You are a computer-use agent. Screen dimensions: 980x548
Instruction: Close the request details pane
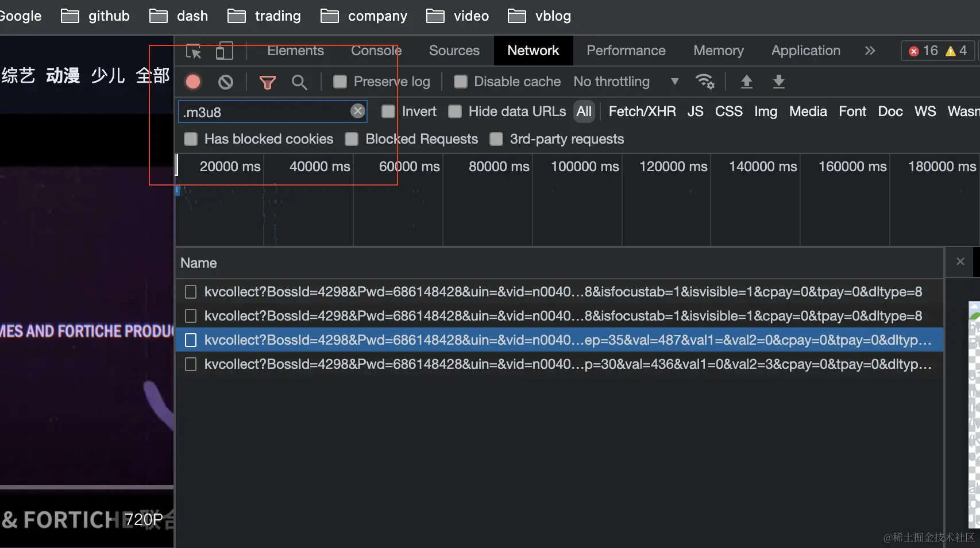coord(960,261)
